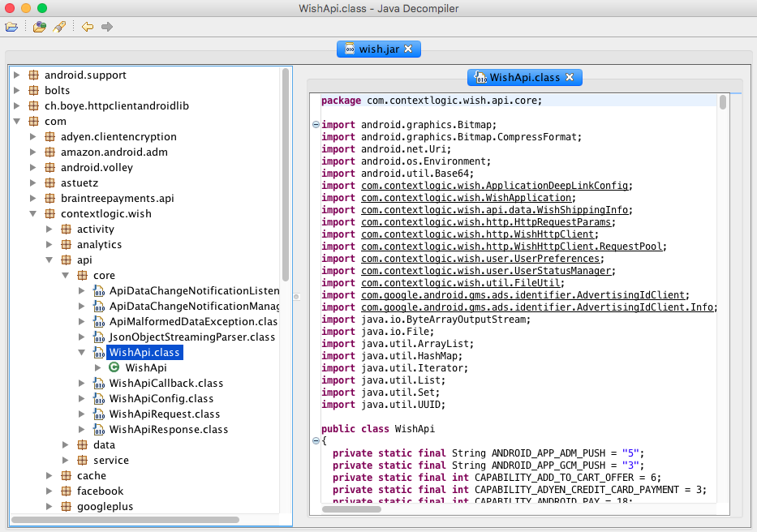Open the WishShippingInfo import link
The height and width of the screenshot is (532, 757).
(x=495, y=210)
